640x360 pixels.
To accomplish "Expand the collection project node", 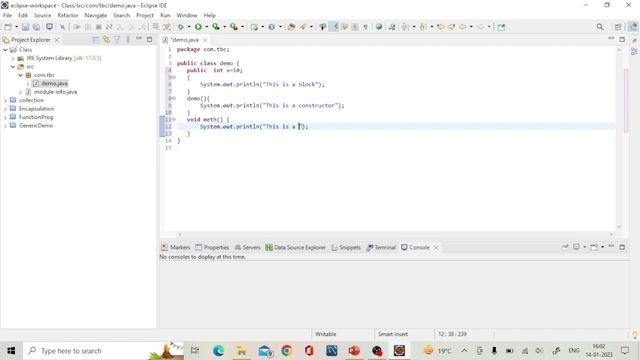I will 5,100.
